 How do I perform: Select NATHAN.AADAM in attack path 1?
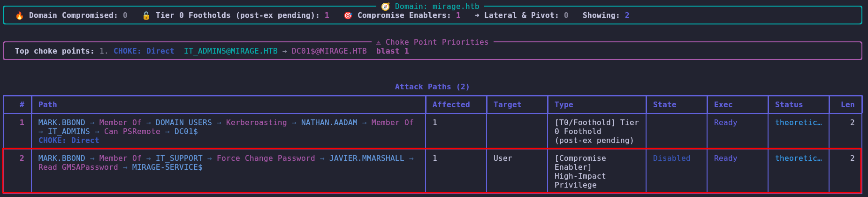click(x=329, y=123)
